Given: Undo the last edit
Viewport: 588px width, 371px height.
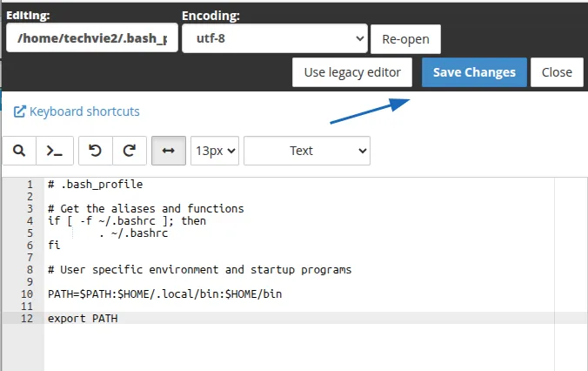Looking at the screenshot, I should pyautogui.click(x=95, y=151).
